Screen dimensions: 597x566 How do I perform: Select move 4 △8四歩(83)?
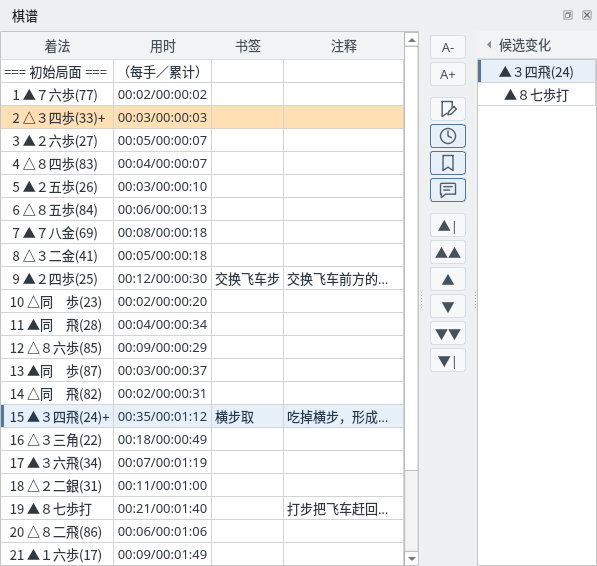(x=202, y=163)
